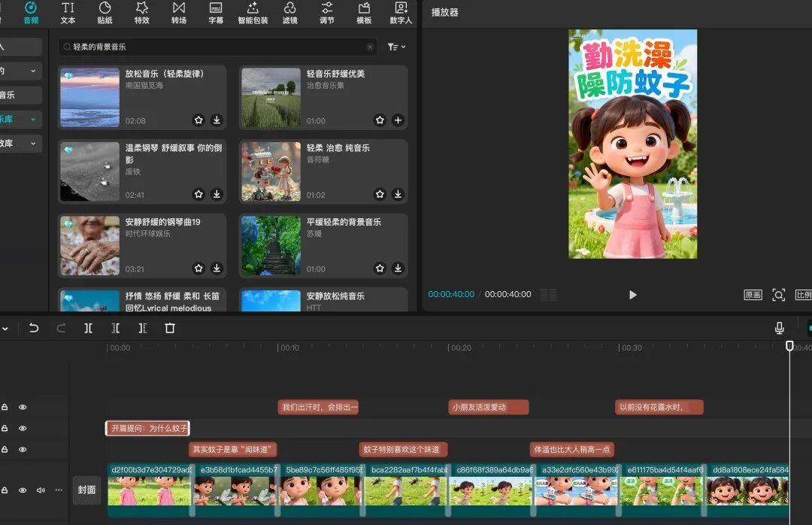Hide the topmost subtitle track with eye icon

23,407
